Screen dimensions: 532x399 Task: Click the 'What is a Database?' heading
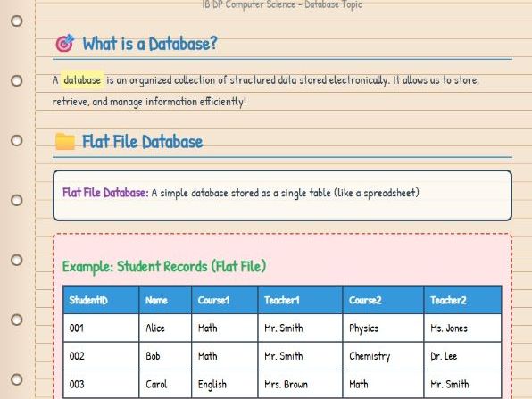pyautogui.click(x=150, y=44)
